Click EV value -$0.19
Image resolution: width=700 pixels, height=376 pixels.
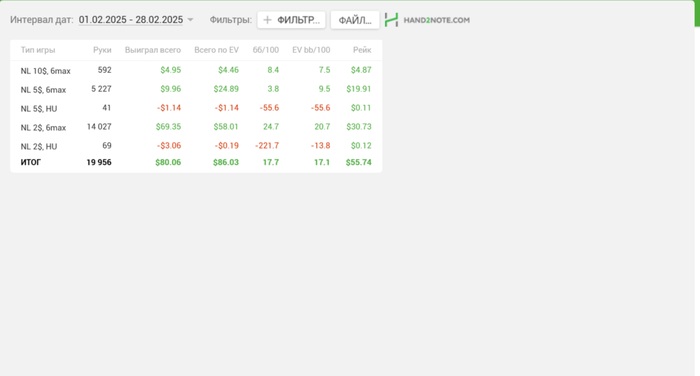click(x=227, y=146)
